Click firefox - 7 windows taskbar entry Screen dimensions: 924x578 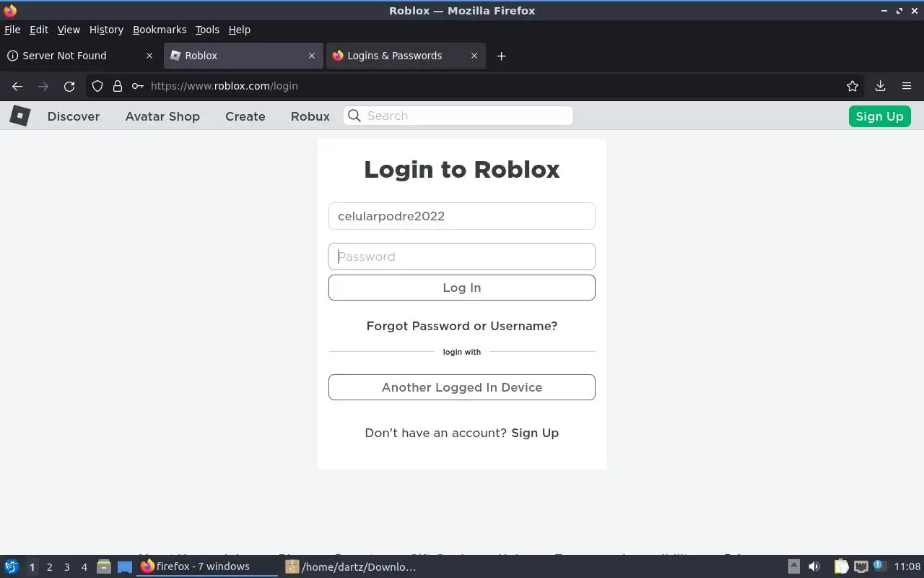pos(207,566)
